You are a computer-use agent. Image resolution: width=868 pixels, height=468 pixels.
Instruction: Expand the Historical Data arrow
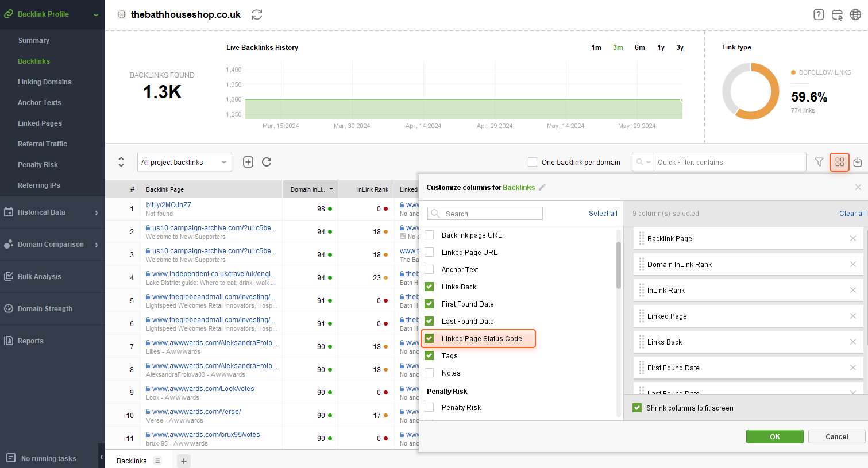pyautogui.click(x=96, y=212)
